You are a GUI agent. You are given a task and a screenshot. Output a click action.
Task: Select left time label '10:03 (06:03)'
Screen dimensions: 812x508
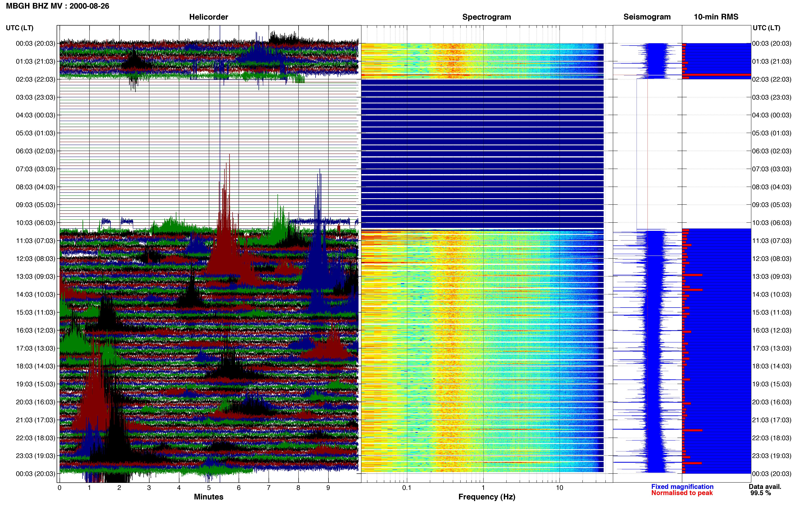[x=35, y=223]
